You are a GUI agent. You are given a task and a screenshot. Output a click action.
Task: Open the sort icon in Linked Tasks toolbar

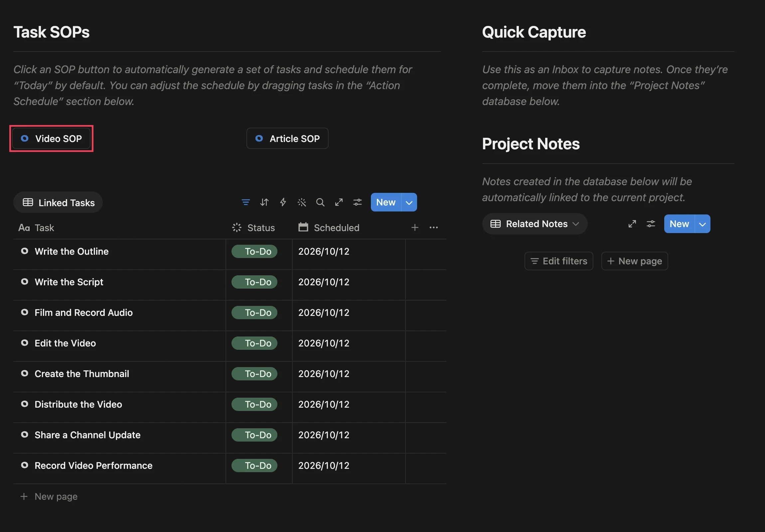click(x=264, y=202)
